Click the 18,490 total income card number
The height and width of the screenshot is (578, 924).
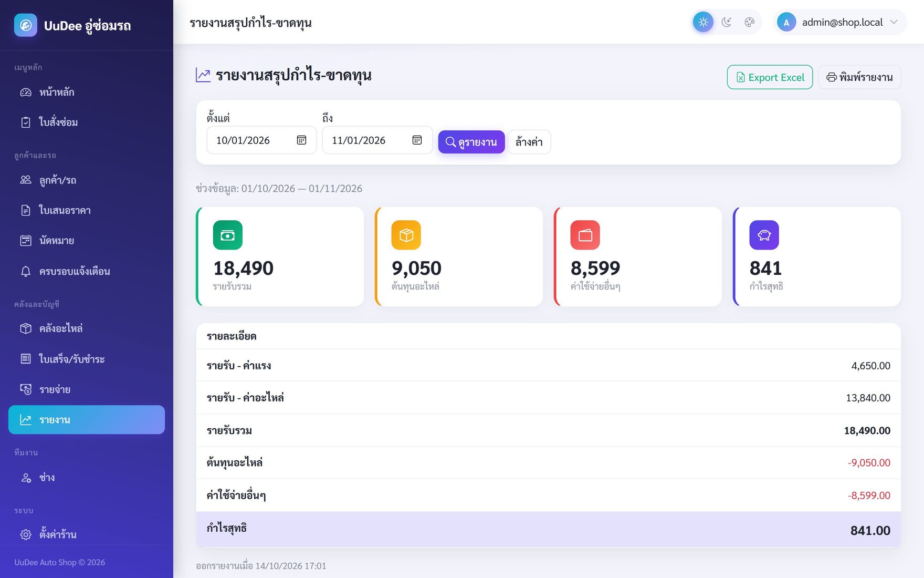pos(243,269)
